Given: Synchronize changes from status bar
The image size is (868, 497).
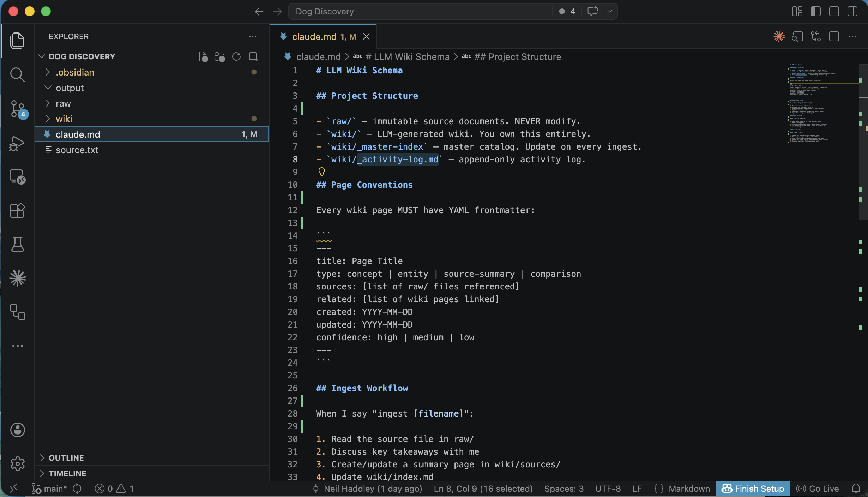Looking at the screenshot, I should point(77,489).
